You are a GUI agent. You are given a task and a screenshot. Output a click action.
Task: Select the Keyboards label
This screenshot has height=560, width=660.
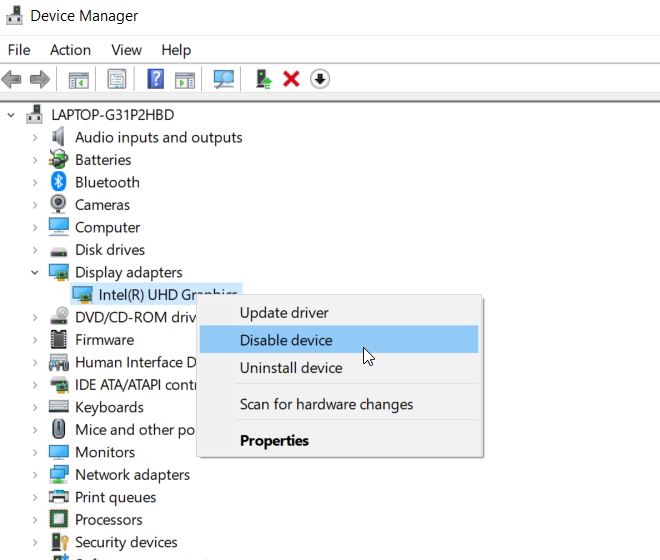pyautogui.click(x=109, y=407)
